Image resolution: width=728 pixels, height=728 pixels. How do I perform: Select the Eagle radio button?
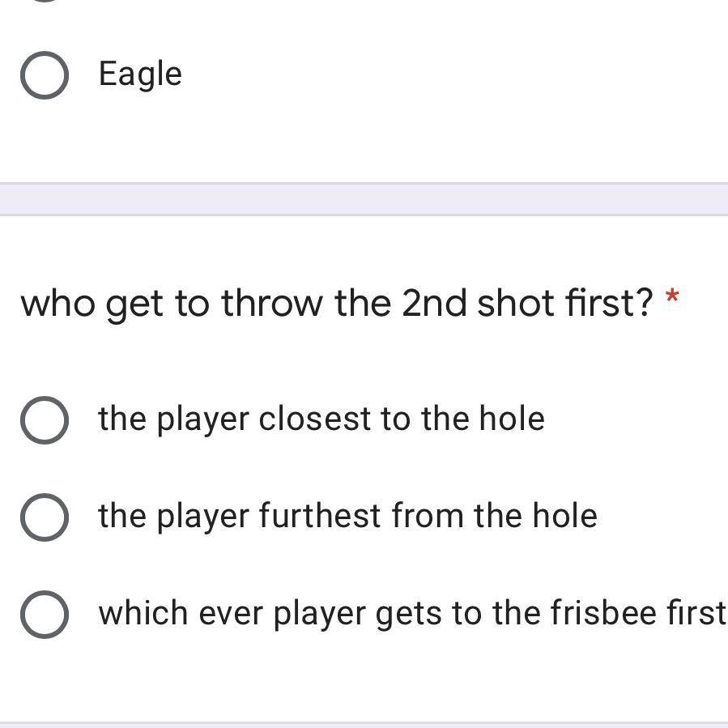[x=44, y=75]
